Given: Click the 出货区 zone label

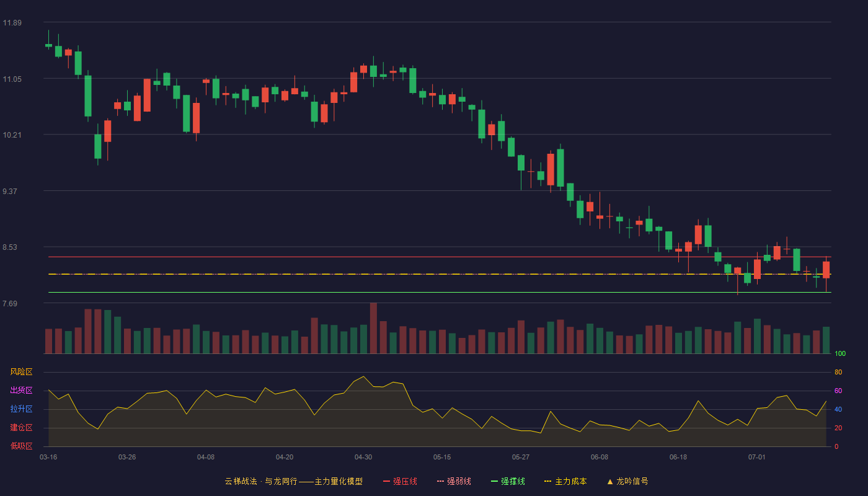Looking at the screenshot, I should [21, 391].
